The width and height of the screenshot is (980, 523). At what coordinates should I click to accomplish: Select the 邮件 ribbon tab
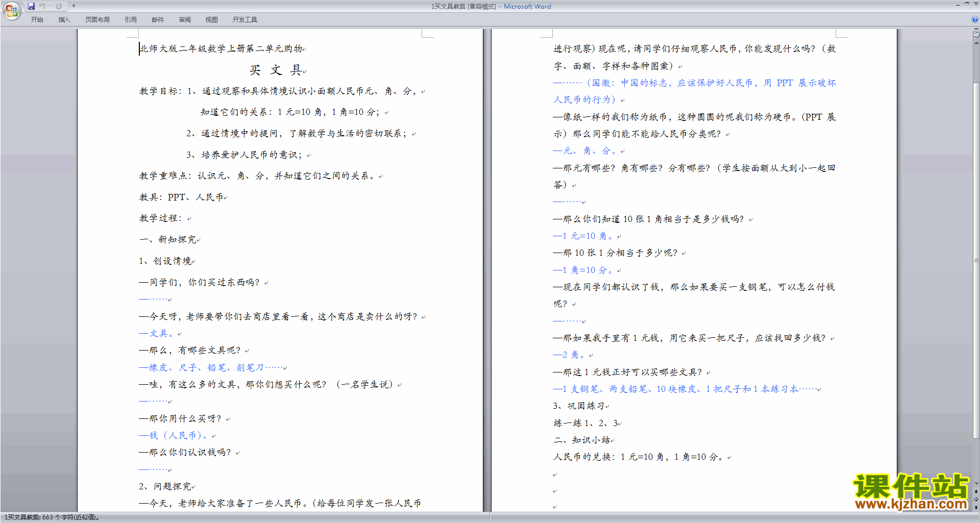pos(158,20)
